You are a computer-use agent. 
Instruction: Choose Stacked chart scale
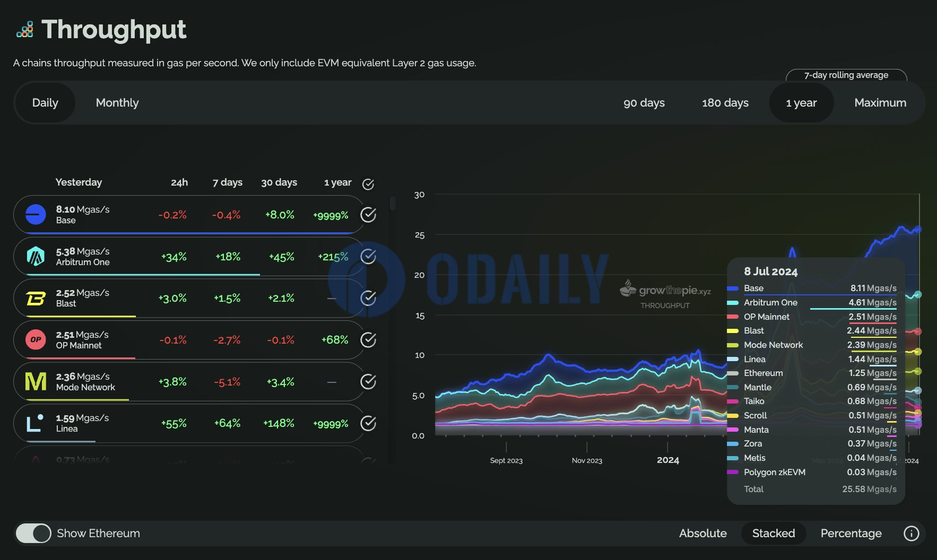pos(774,533)
